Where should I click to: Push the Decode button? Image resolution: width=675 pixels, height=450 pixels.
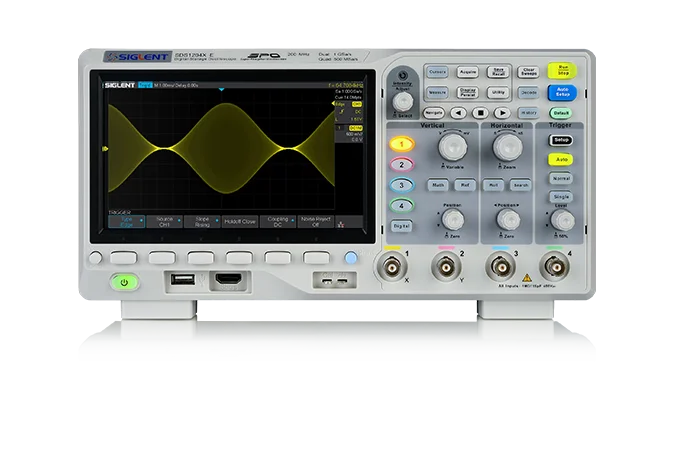[529, 92]
